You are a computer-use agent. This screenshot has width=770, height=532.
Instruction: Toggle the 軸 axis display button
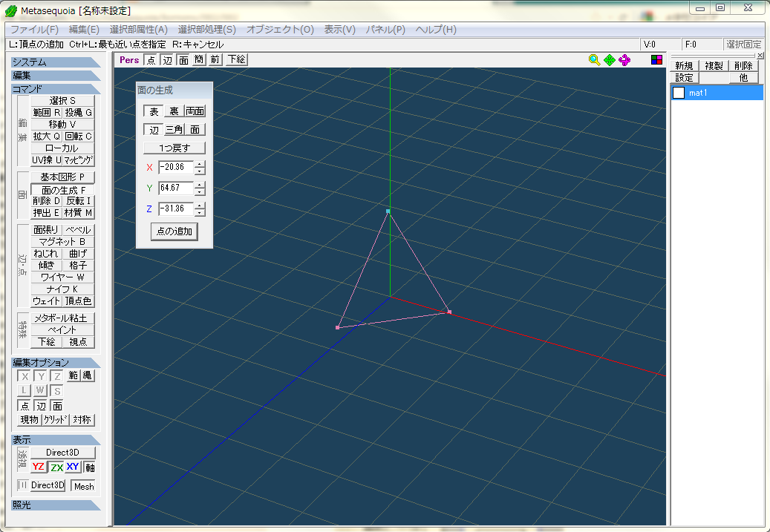90,467
